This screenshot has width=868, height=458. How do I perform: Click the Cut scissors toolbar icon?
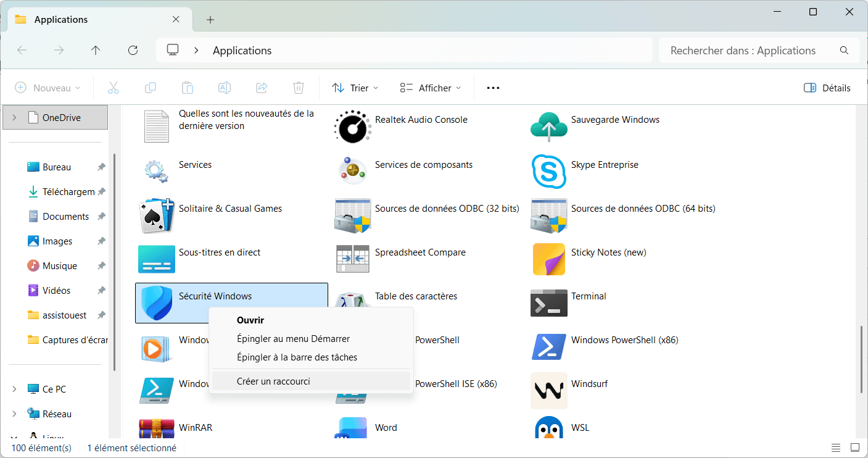pos(114,88)
